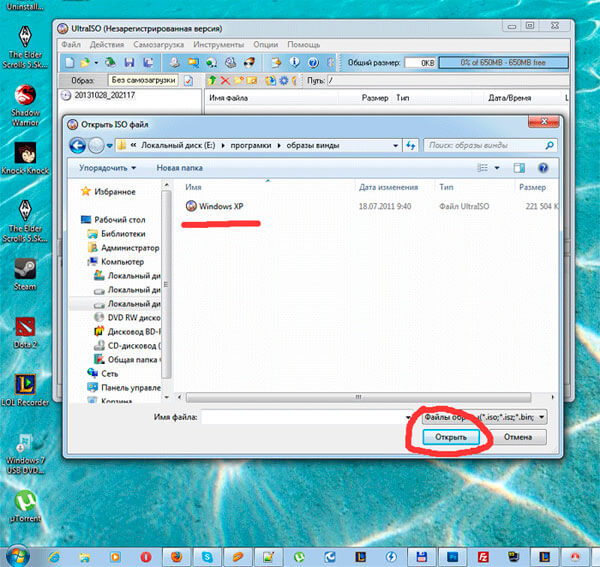Expand the address bar path dropdown

pos(395,146)
